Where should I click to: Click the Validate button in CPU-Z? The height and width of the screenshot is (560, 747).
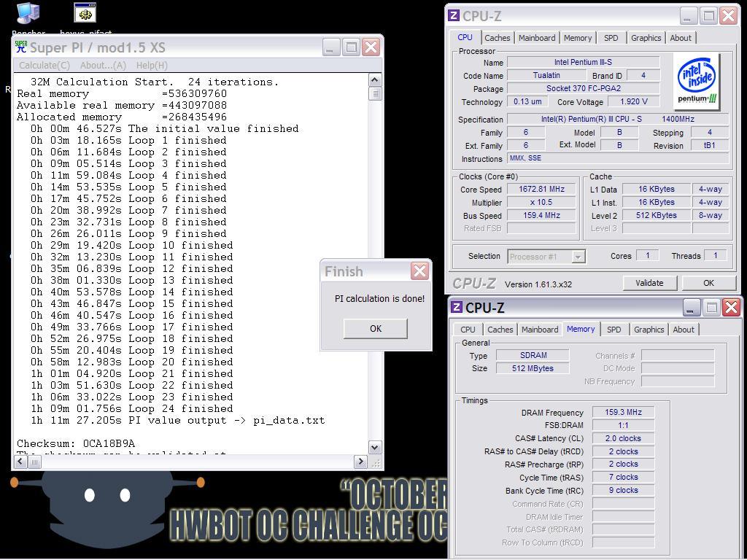pos(649,283)
